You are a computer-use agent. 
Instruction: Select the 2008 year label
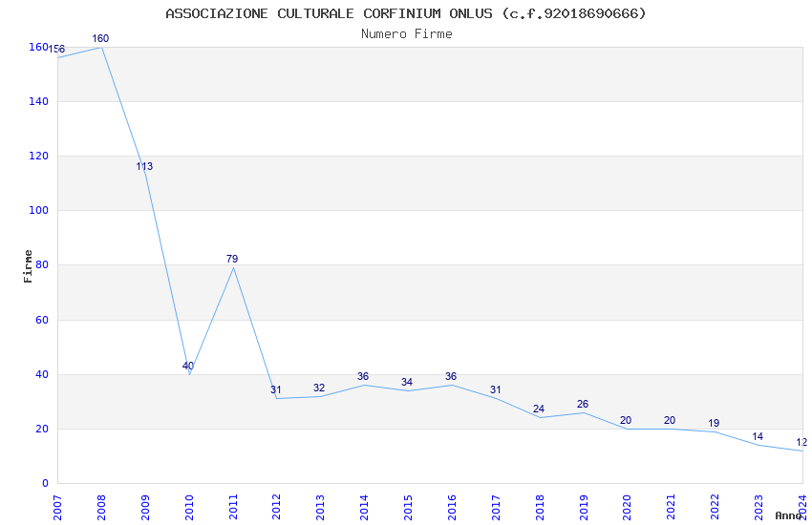click(101, 508)
